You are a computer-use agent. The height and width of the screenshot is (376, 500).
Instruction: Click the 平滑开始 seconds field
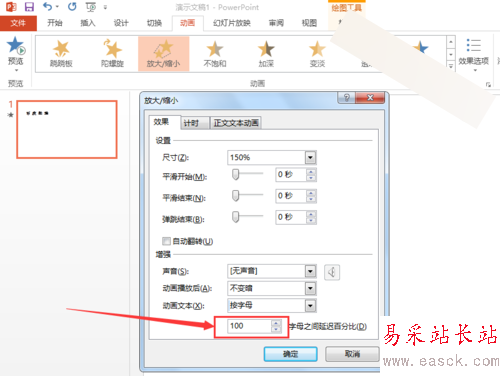click(x=290, y=175)
